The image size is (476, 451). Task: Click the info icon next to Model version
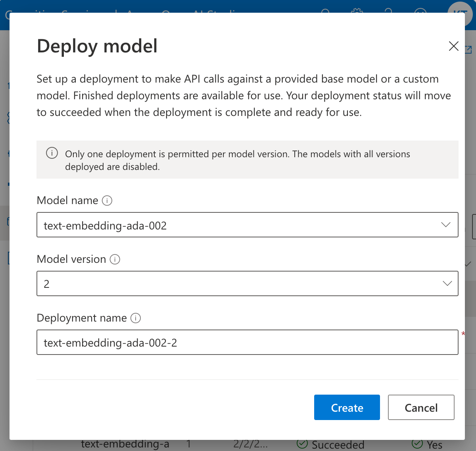coord(115,259)
